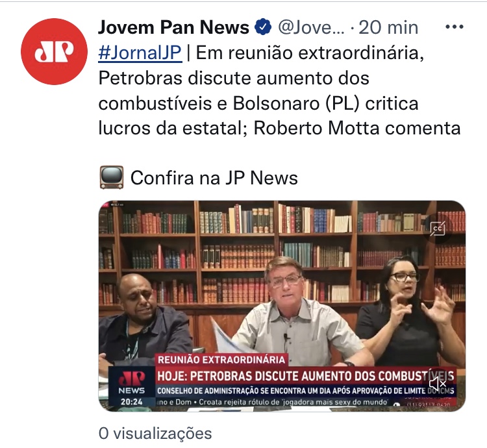Screen dimensions: 487x448
Task: Click the 20 min timestamp
Action: (x=388, y=27)
